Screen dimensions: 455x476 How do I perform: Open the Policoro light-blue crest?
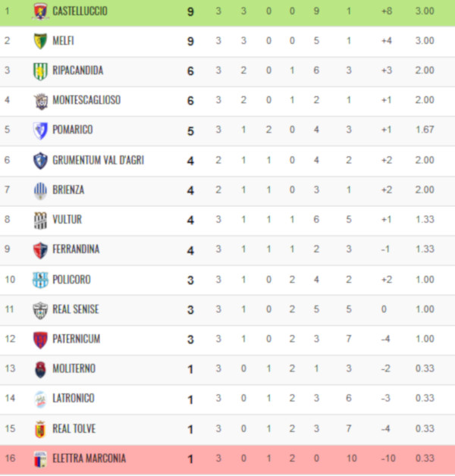[x=40, y=280]
